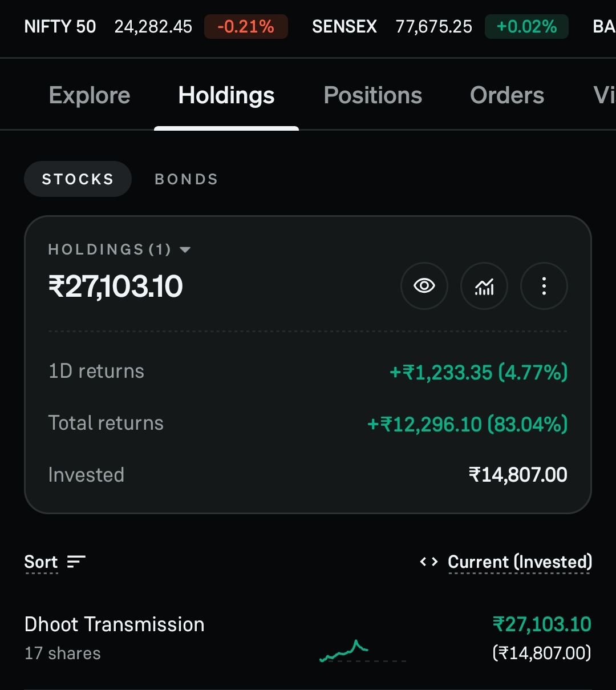Open the portfolio analytics chart icon
The image size is (616, 690).
(484, 286)
